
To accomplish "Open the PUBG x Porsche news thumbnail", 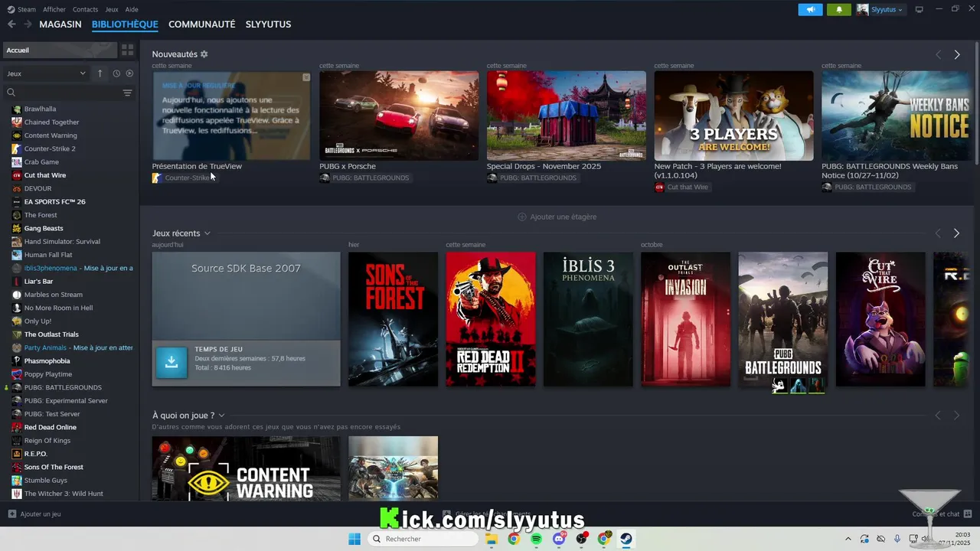I will coord(399,116).
